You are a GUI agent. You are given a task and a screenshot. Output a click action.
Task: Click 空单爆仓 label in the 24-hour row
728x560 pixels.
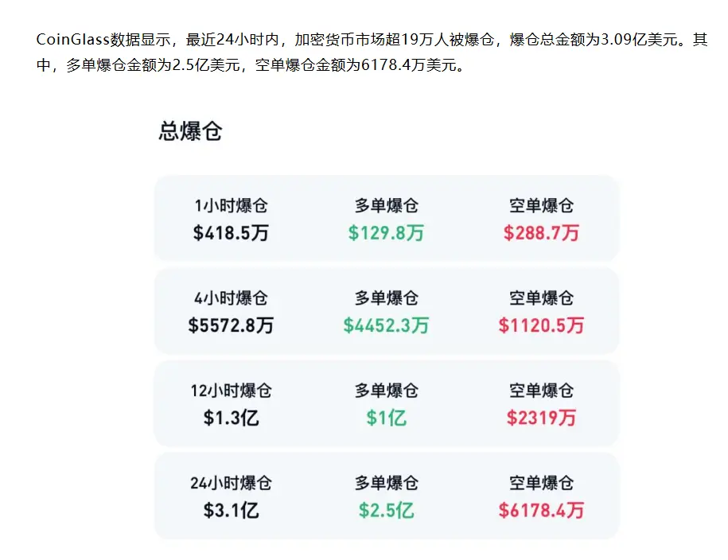541,483
